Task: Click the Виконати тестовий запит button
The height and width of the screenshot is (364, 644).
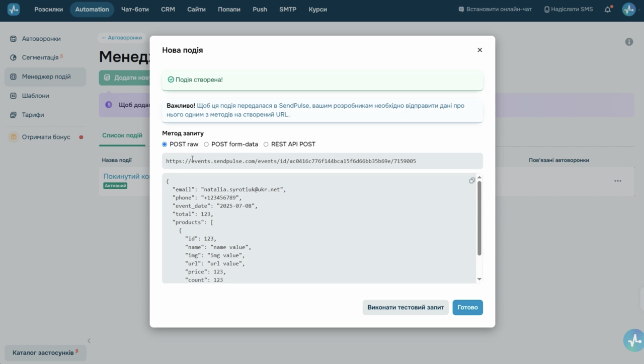Action: [406, 307]
